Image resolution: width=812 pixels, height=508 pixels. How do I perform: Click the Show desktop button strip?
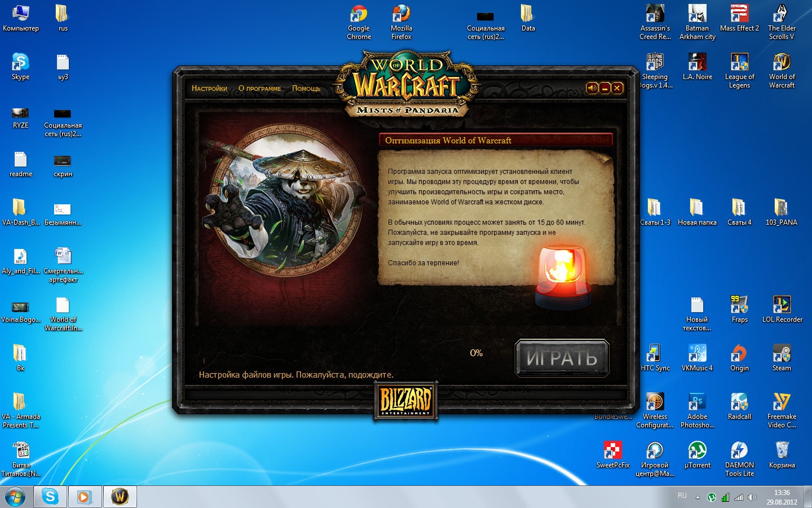(x=807, y=497)
